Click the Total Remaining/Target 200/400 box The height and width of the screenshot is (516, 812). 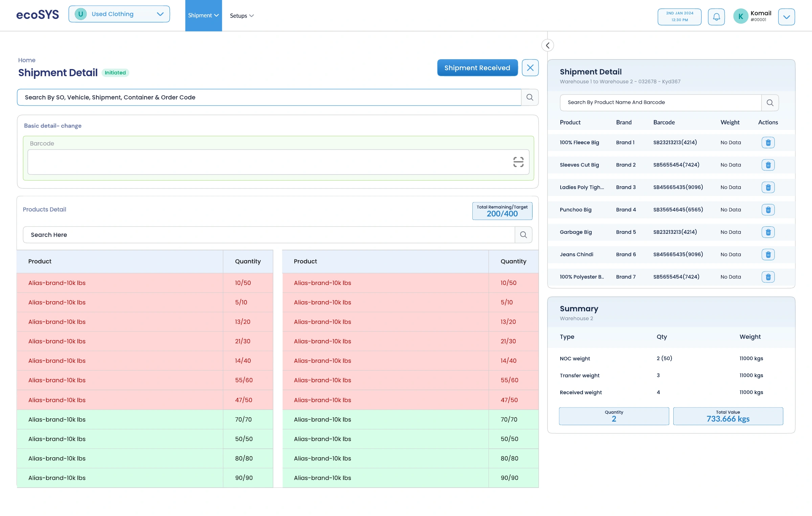pos(502,211)
